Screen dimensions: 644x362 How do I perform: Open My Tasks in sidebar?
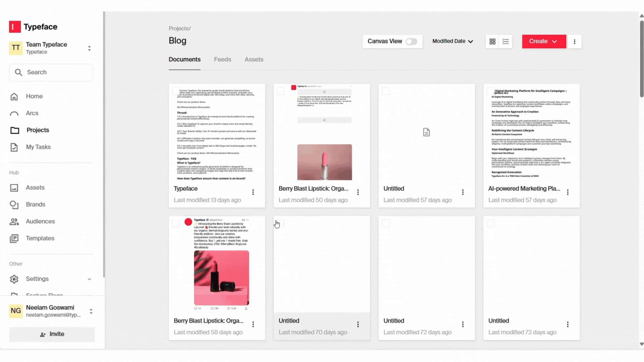(38, 147)
